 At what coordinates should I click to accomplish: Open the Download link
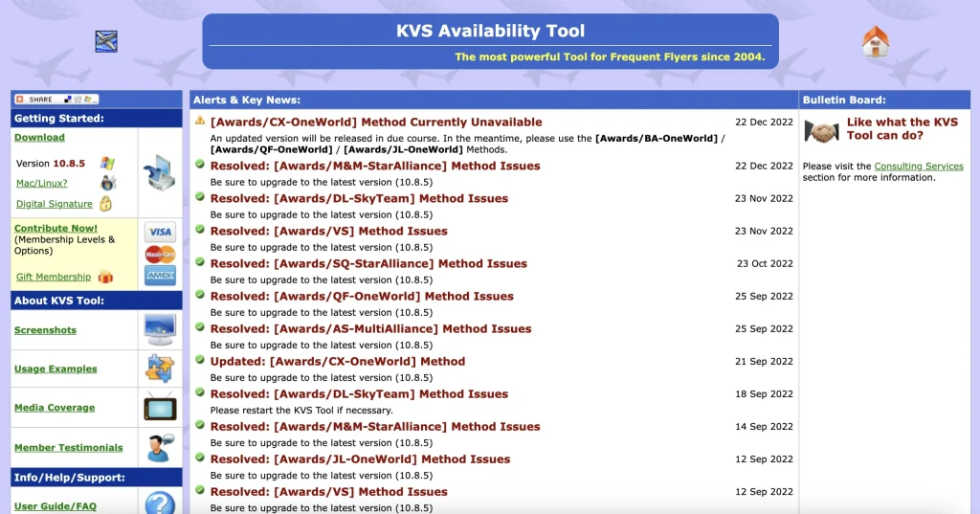[x=39, y=137]
